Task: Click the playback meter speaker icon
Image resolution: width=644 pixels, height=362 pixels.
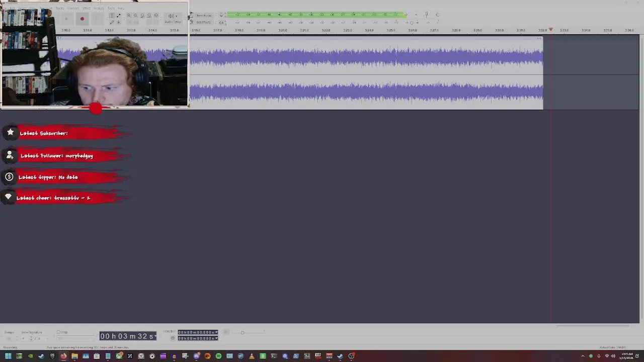Action: [x=221, y=22]
